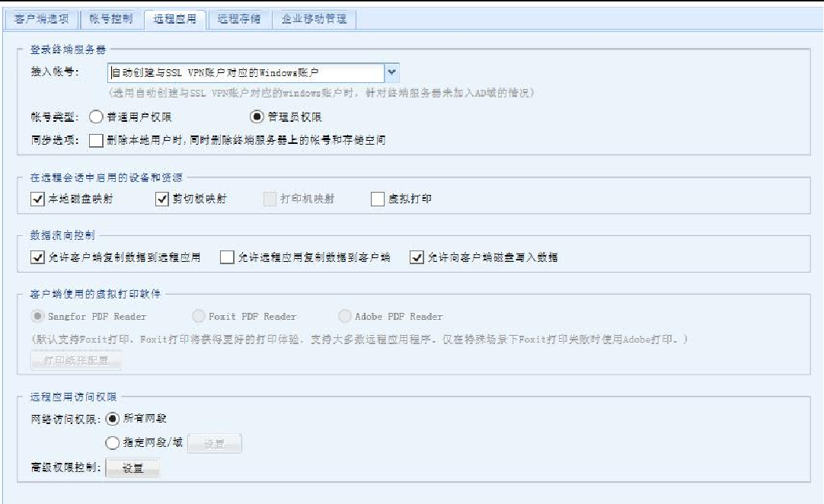Go to the 远程存储 tab
824x504 pixels.
[x=238, y=19]
